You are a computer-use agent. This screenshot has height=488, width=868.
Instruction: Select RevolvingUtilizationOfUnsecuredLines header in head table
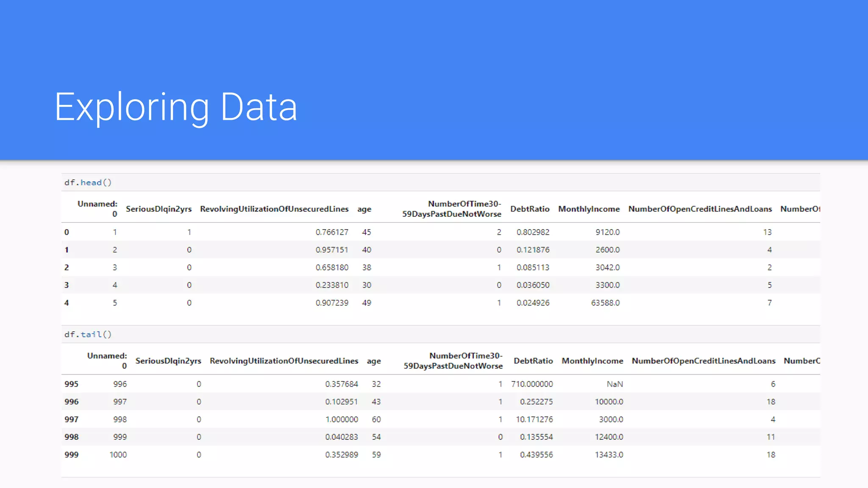click(x=274, y=209)
